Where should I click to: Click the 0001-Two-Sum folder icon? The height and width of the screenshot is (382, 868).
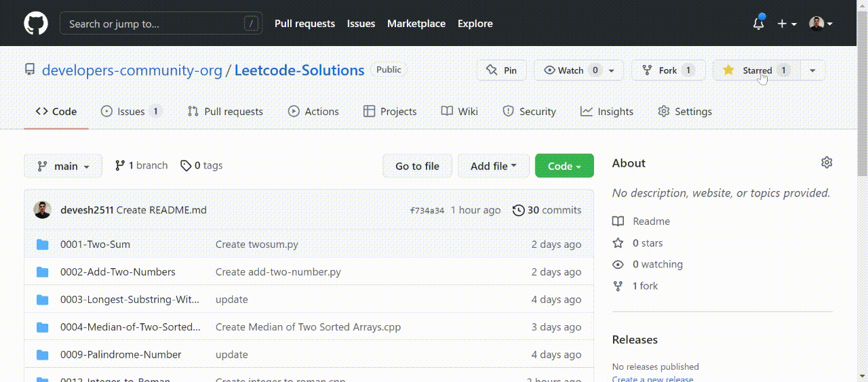(43, 245)
